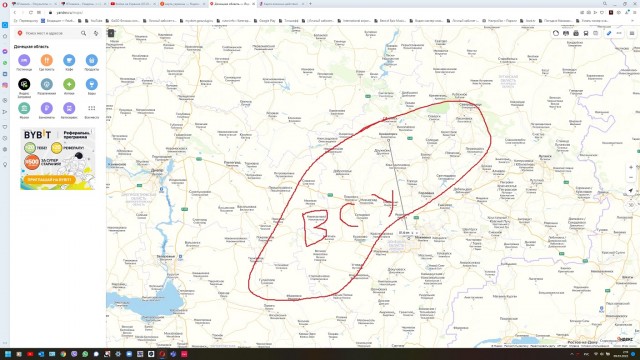Open the BYBIT advertisement banner
This screenshot has width=640, height=360.
pos(58,159)
